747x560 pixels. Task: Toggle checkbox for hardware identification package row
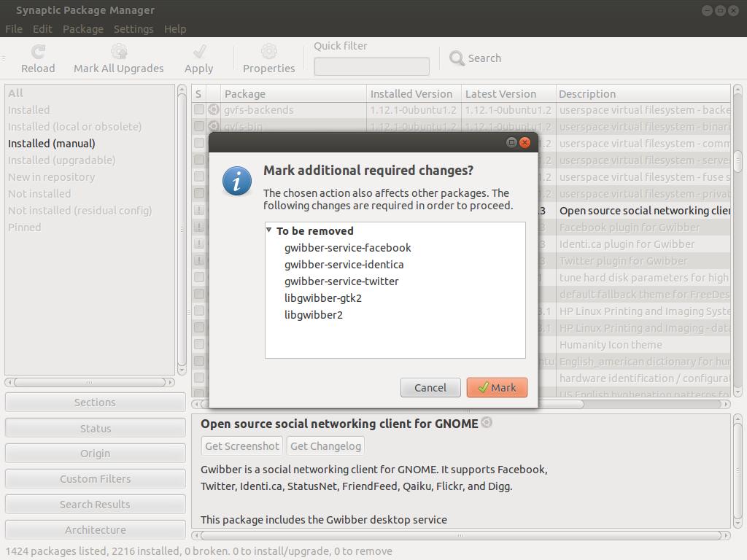coord(198,378)
